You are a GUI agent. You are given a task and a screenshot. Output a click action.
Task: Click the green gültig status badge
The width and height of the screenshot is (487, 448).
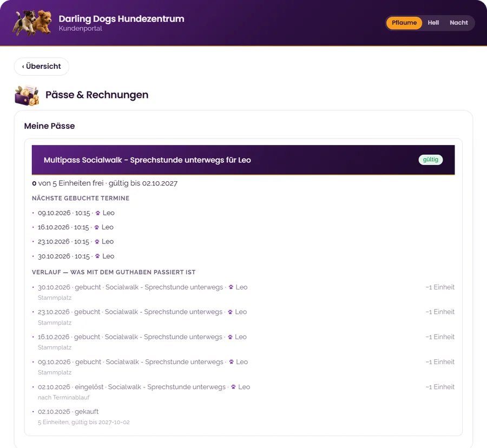pos(431,160)
